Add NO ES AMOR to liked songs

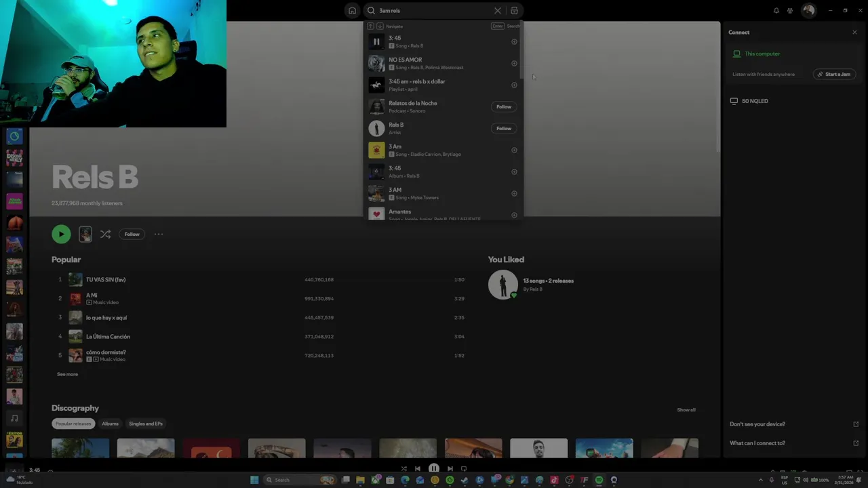[514, 64]
